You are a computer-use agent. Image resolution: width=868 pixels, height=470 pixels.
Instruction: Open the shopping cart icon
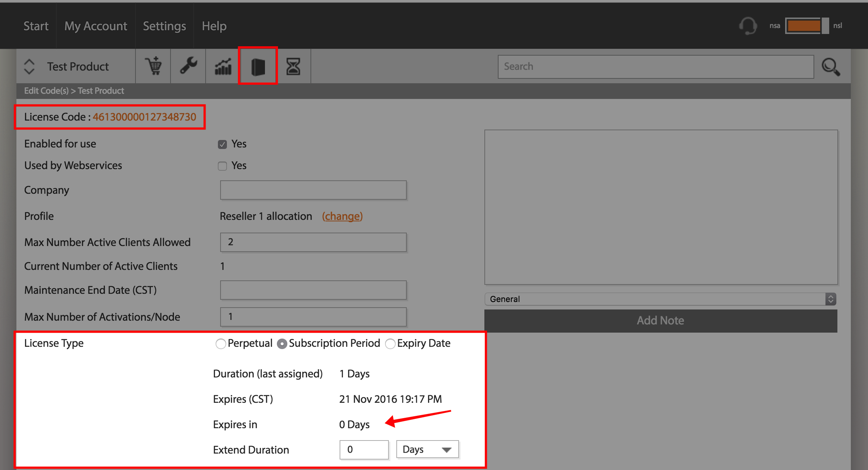pyautogui.click(x=153, y=66)
